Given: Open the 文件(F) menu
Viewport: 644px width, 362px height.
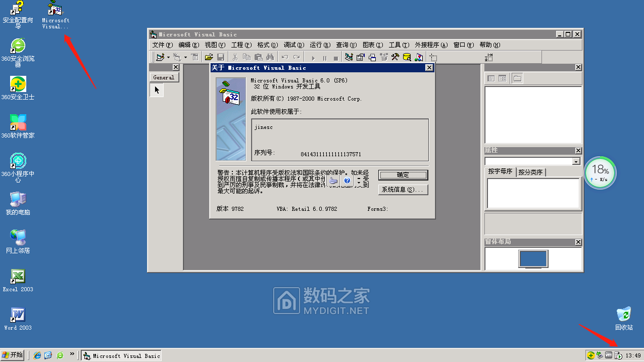Looking at the screenshot, I should click(163, 45).
